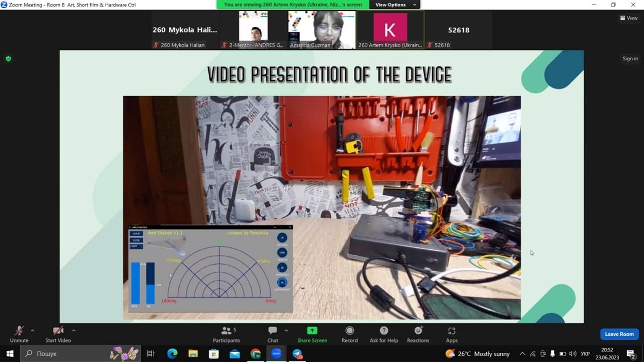Change layout with the View button
This screenshot has width=644, height=362.
click(x=629, y=18)
